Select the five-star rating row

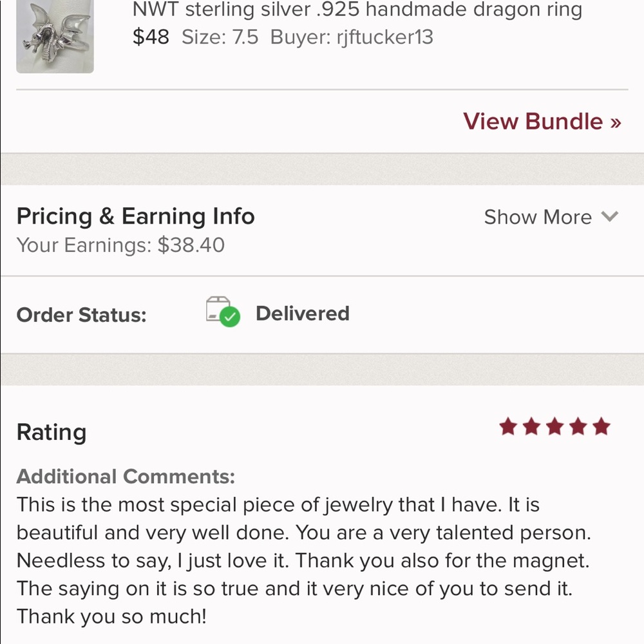point(553,426)
